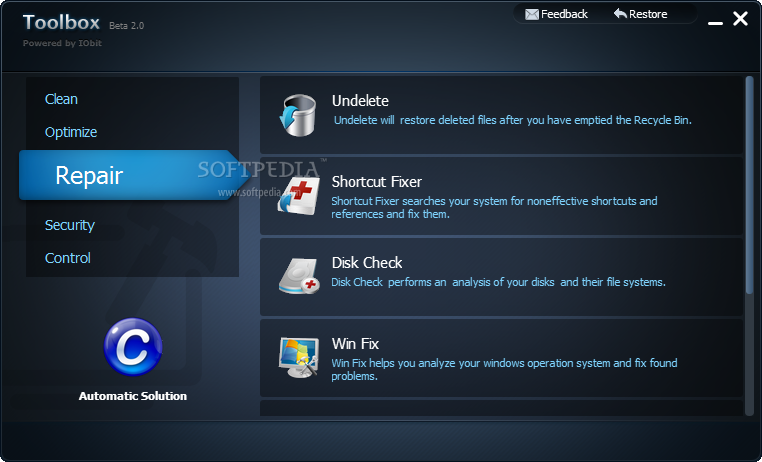Open the Control category
The width and height of the screenshot is (762, 462).
pyautogui.click(x=68, y=258)
